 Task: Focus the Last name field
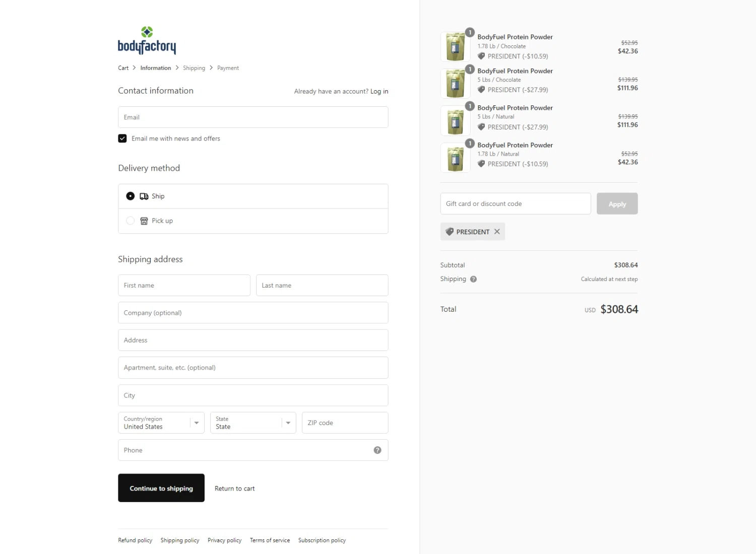pos(322,286)
